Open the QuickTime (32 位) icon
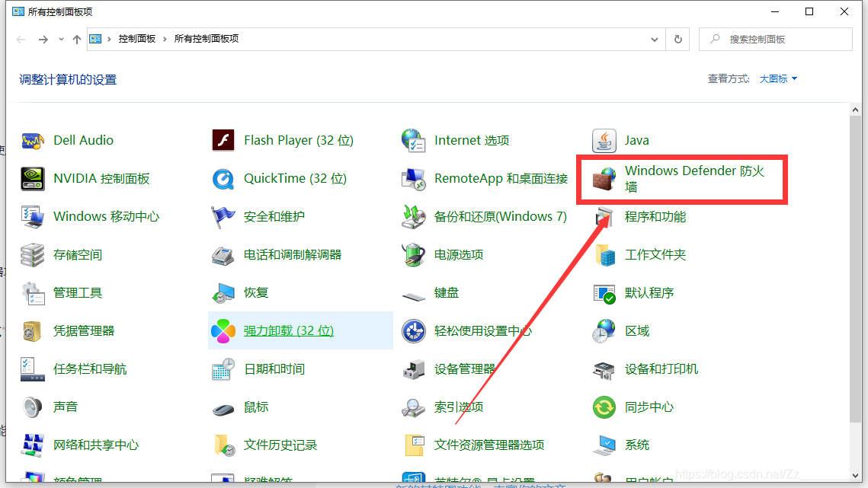Image resolution: width=868 pixels, height=488 pixels. [223, 179]
